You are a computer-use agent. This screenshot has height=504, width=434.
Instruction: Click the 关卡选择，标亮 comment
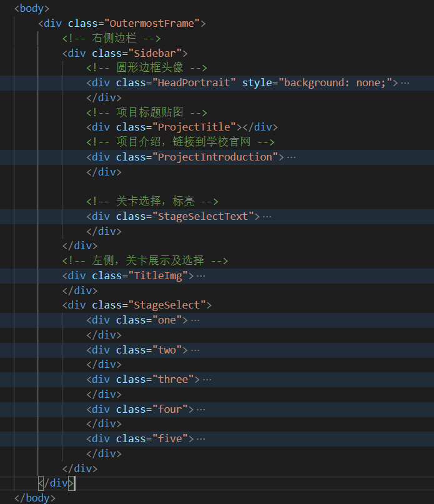point(152,202)
